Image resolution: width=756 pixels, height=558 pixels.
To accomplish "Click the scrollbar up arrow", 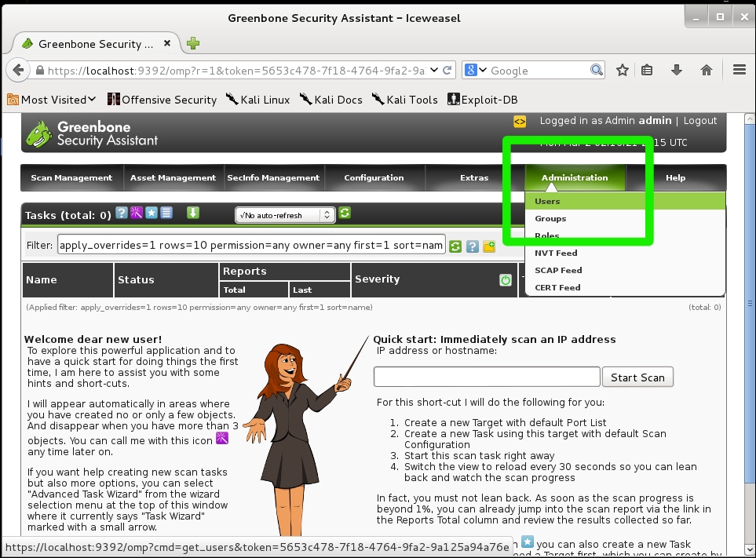I will click(x=749, y=119).
